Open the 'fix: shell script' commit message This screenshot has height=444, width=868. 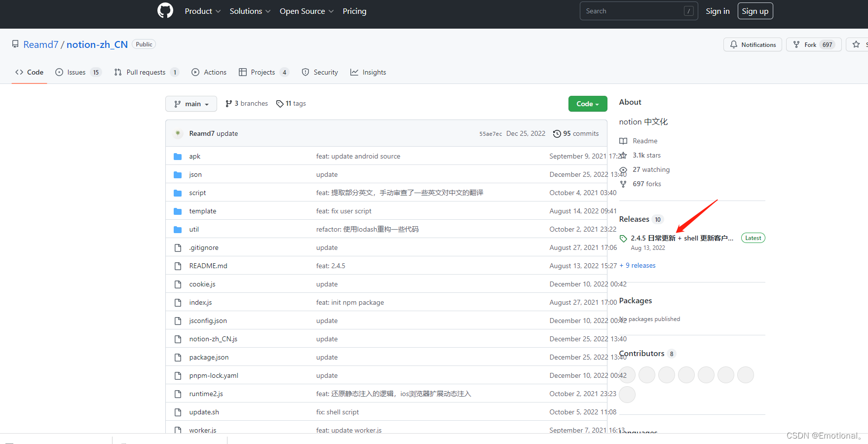click(338, 412)
